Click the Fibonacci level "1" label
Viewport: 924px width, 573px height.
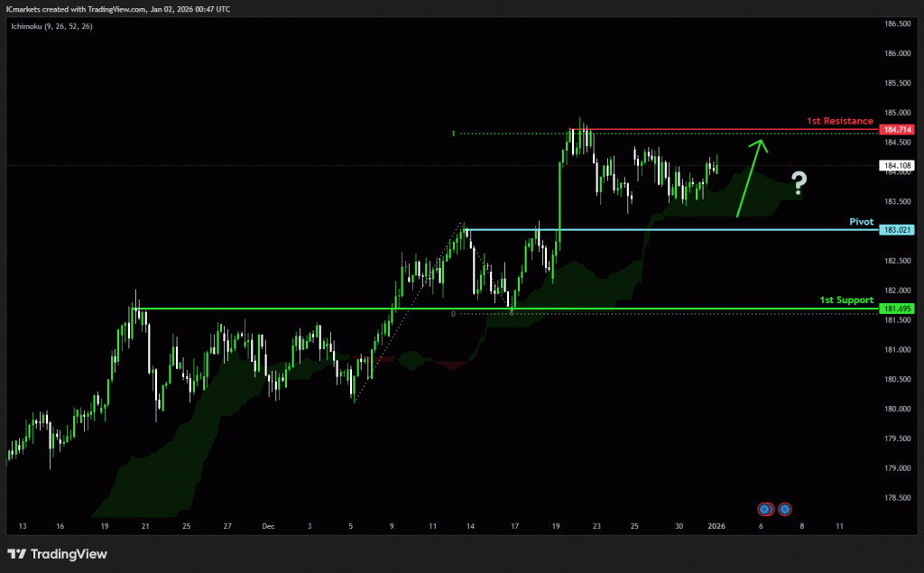[454, 134]
